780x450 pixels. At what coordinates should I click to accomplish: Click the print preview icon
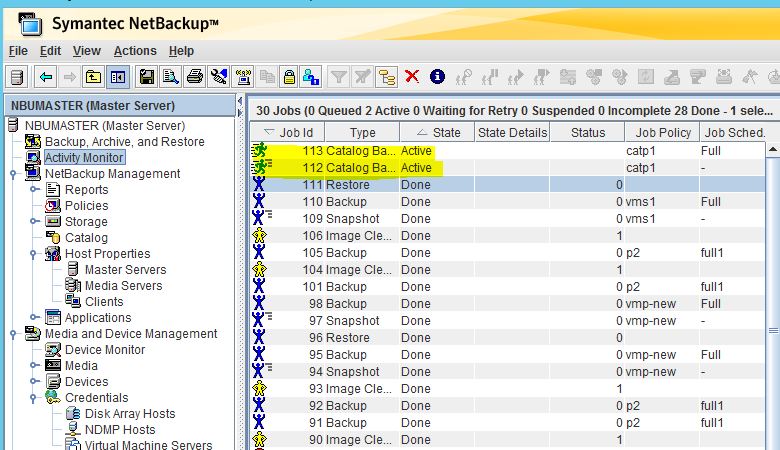pyautogui.click(x=171, y=77)
